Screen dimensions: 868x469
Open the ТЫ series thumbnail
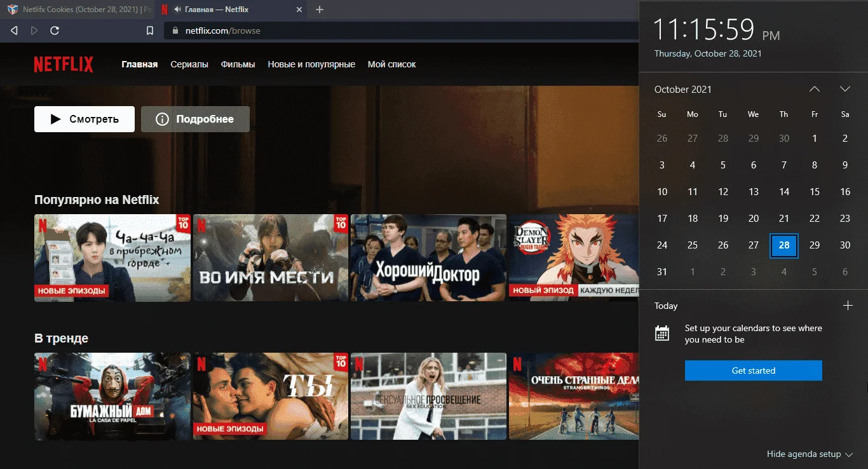point(271,397)
